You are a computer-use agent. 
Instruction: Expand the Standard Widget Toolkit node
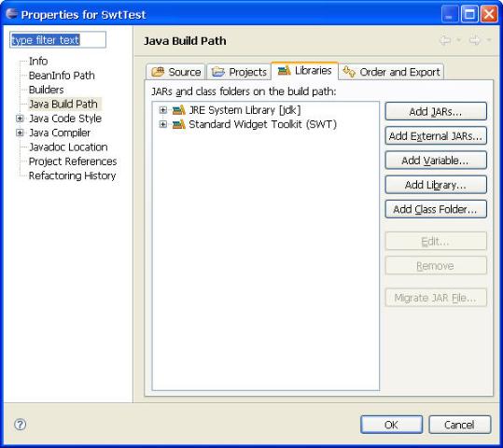coord(163,124)
